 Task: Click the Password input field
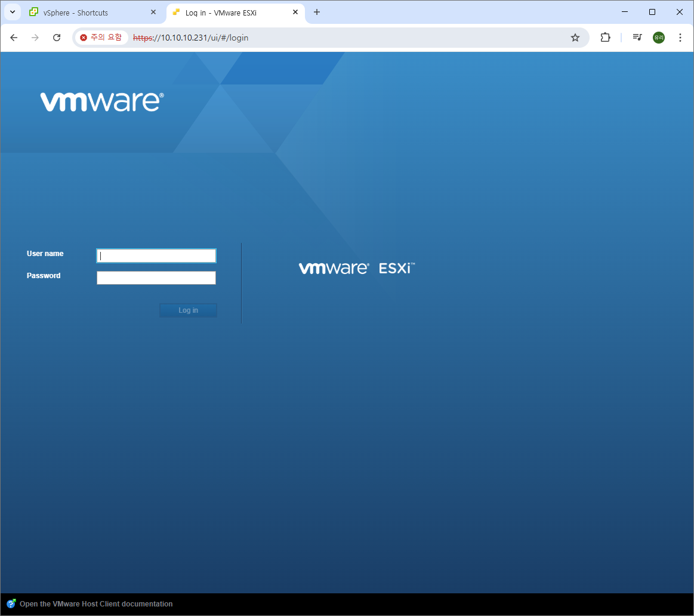click(156, 278)
